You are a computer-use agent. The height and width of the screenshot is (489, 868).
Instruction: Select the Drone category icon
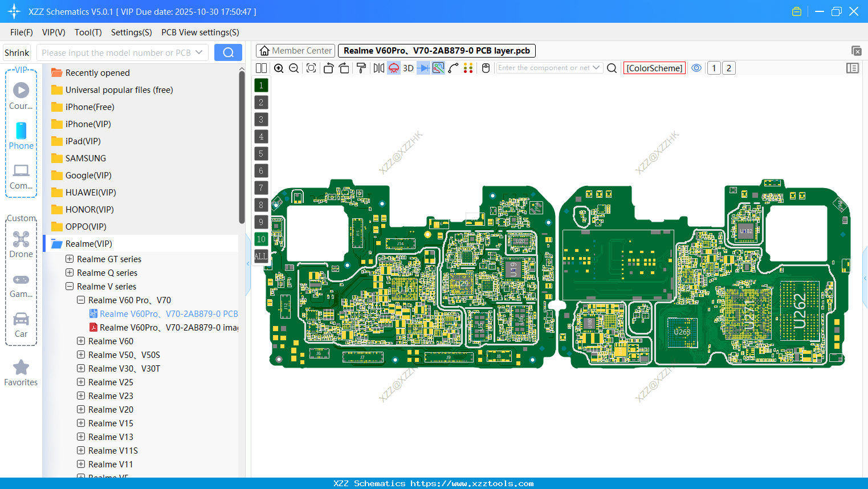click(21, 244)
